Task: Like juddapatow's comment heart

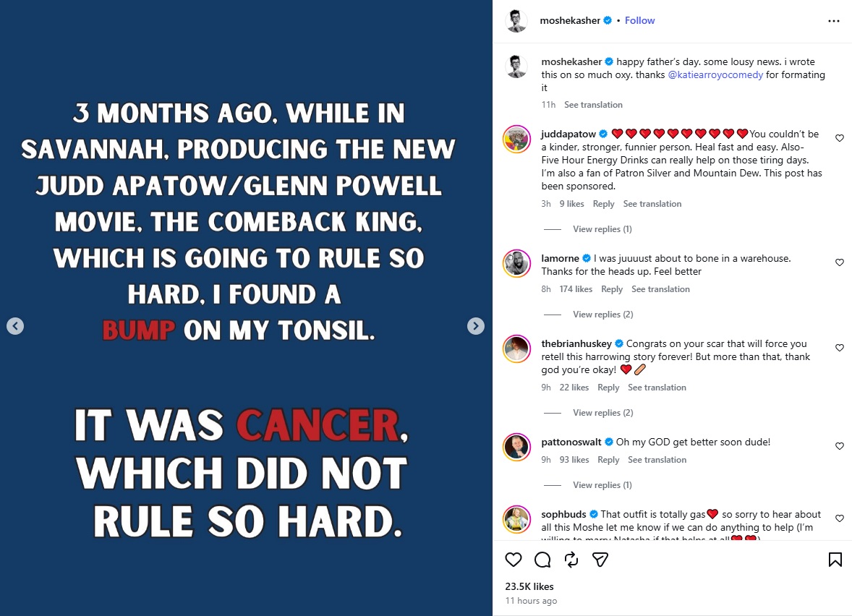Action: tap(840, 138)
